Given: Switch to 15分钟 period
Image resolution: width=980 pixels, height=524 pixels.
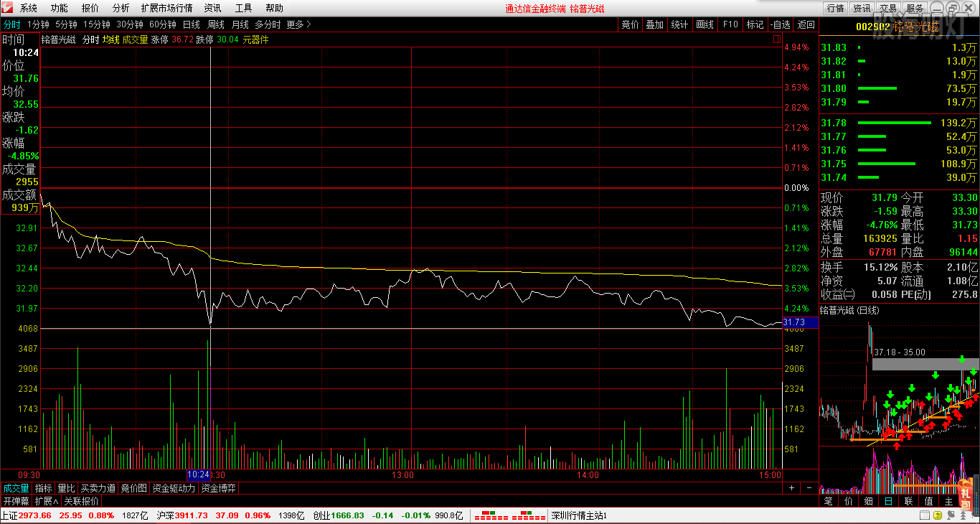Looking at the screenshot, I should pos(97,24).
